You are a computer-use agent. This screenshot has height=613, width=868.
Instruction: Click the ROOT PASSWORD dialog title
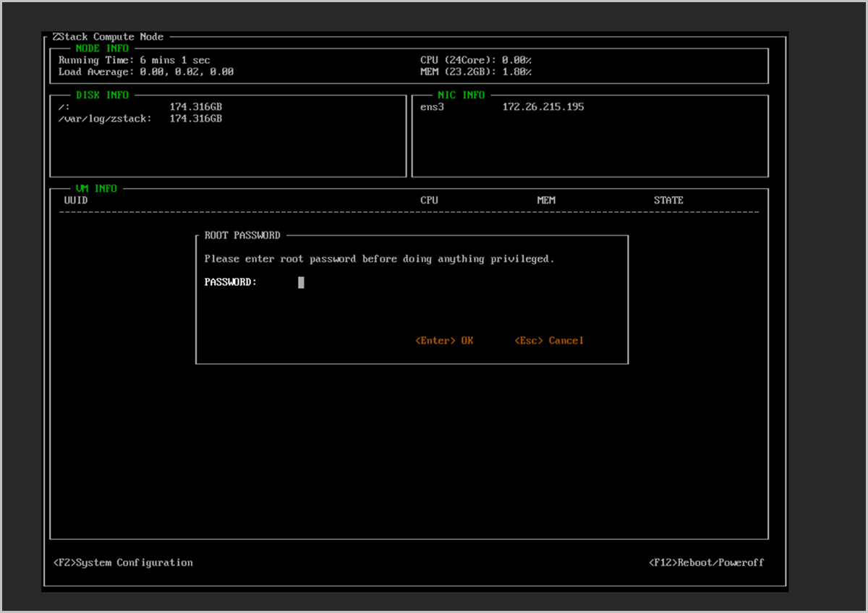point(242,235)
